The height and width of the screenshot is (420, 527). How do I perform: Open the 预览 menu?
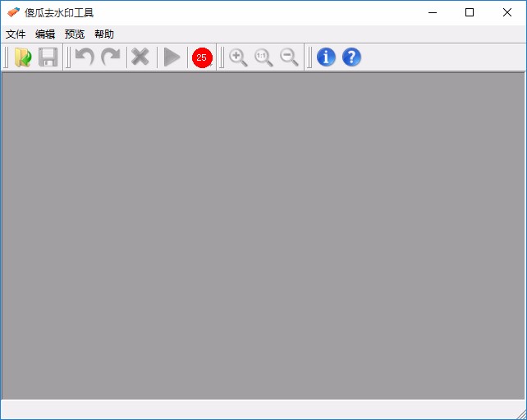(75, 34)
